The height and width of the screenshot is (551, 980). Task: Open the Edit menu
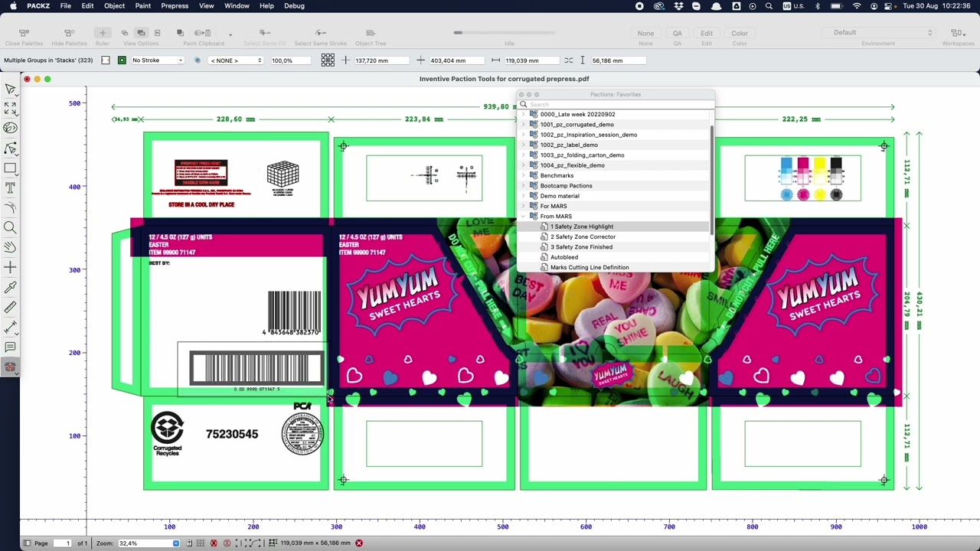[88, 6]
